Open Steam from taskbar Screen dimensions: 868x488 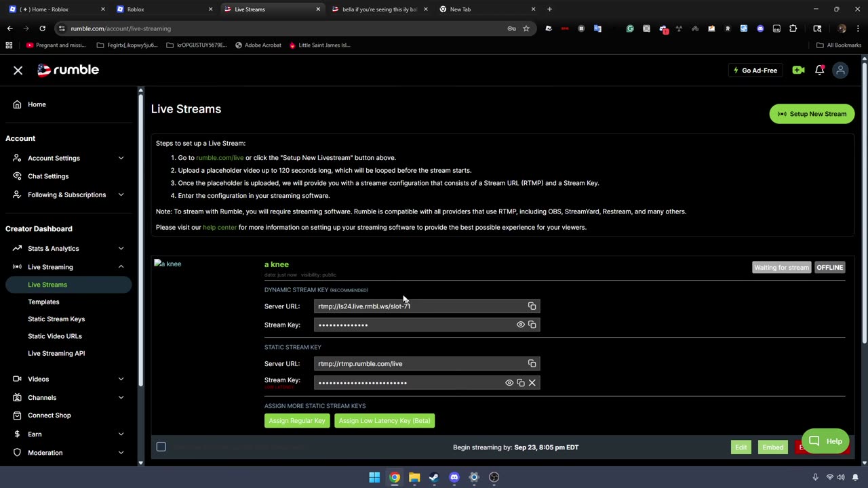[x=434, y=477]
